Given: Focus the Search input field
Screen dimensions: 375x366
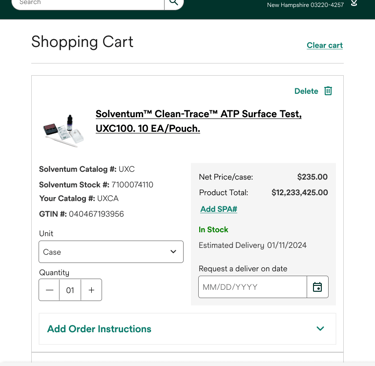Looking at the screenshot, I should pyautogui.click(x=88, y=3).
